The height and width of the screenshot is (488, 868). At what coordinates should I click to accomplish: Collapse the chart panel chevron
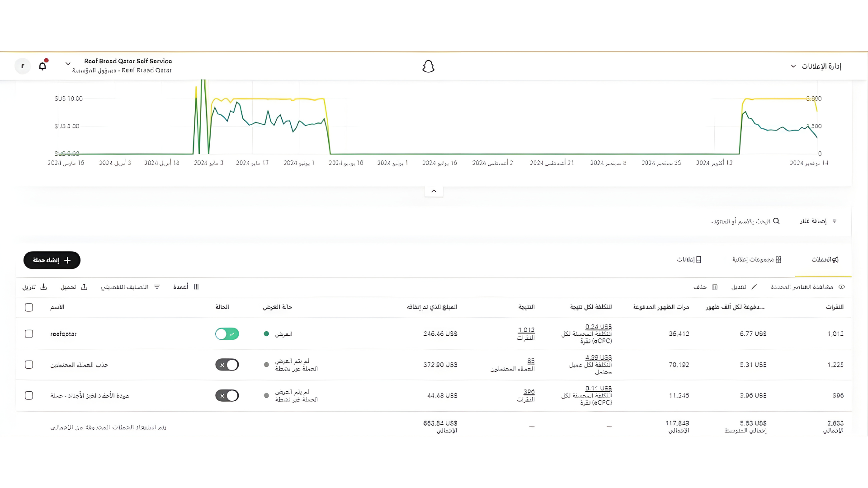[x=434, y=191]
